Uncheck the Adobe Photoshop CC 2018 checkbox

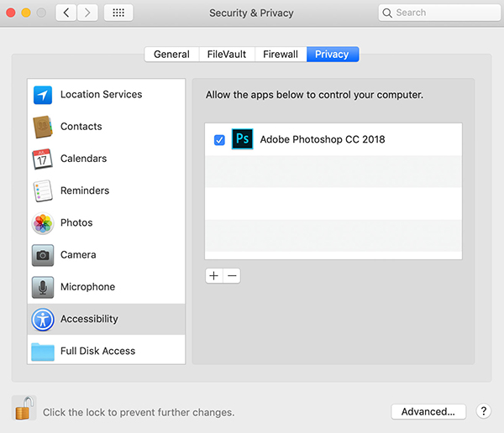point(219,140)
